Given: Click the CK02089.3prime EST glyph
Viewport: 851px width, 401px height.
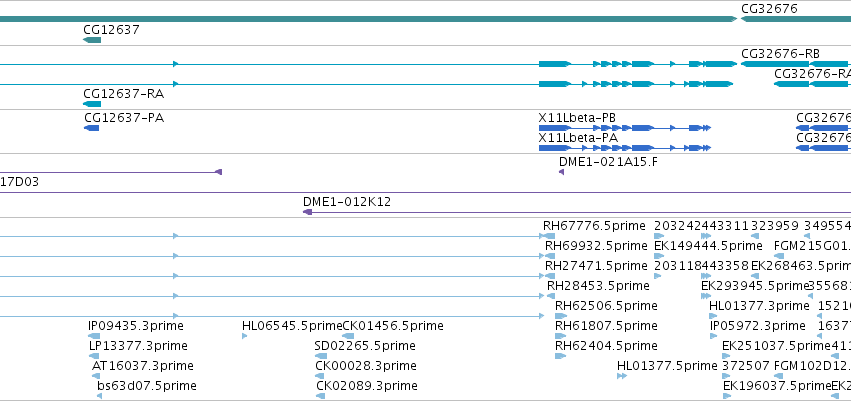Looking at the screenshot, I should tap(320, 396).
